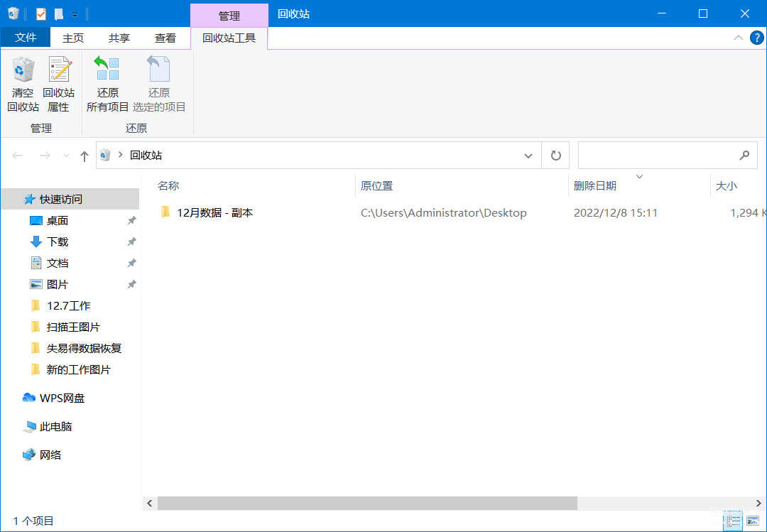The width and height of the screenshot is (767, 532).
Task: Click the horizontal scrollbar left arrow
Action: click(x=150, y=503)
